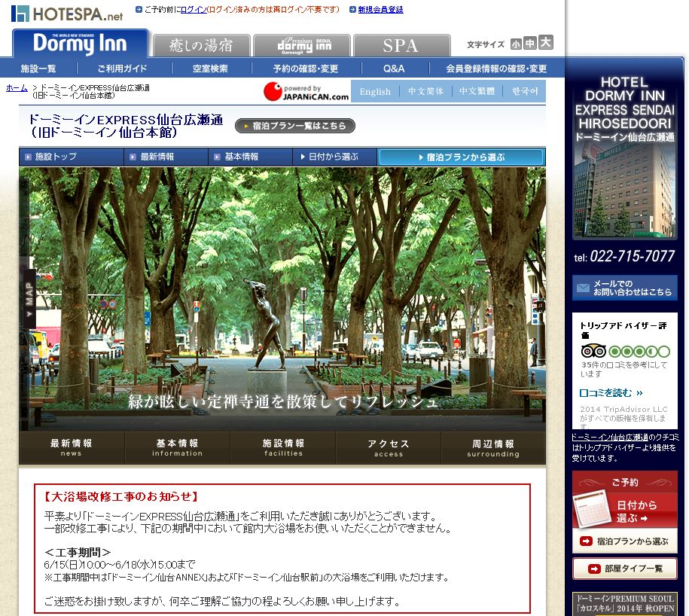Set text size to 大 (large)
Viewport: 689px width, 616px height.
pos(546,42)
